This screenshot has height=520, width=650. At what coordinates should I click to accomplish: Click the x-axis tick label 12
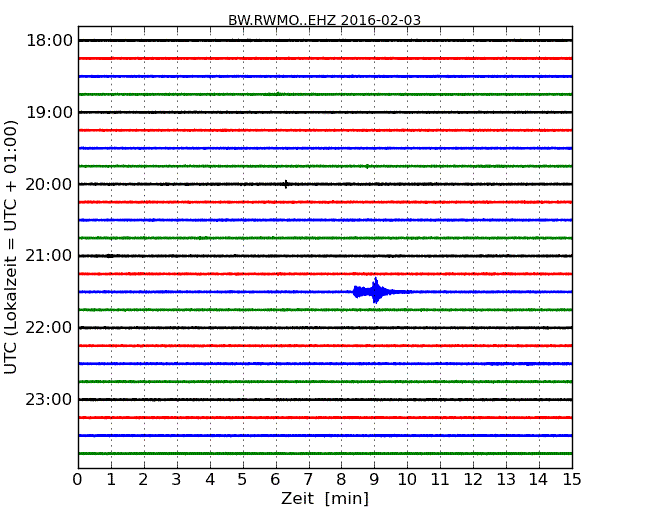click(473, 480)
